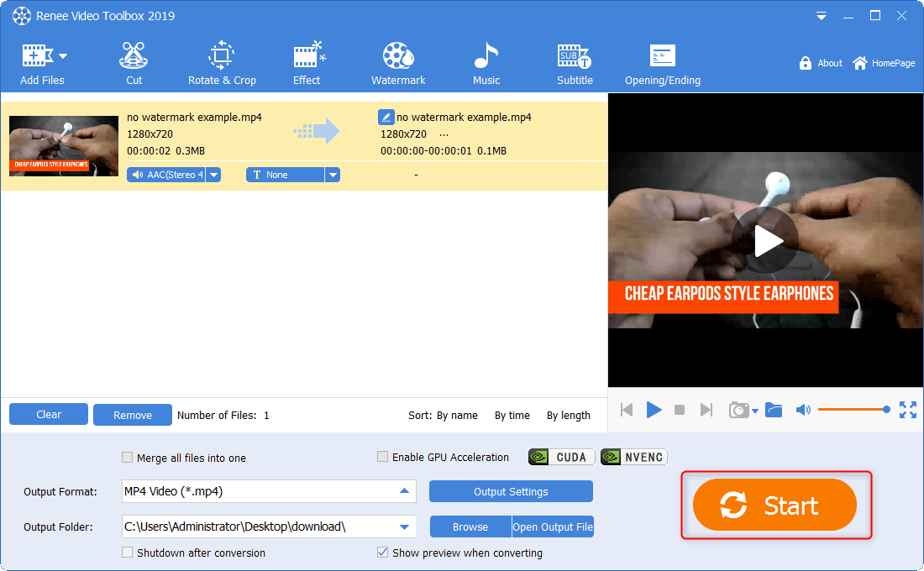The height and width of the screenshot is (571, 924).
Task: Sort the file list By time
Action: [512, 415]
